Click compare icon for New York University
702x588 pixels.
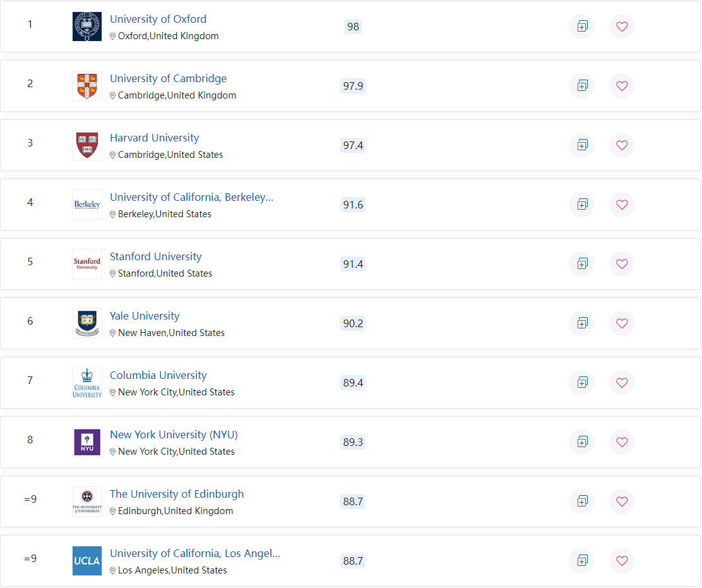(x=581, y=442)
